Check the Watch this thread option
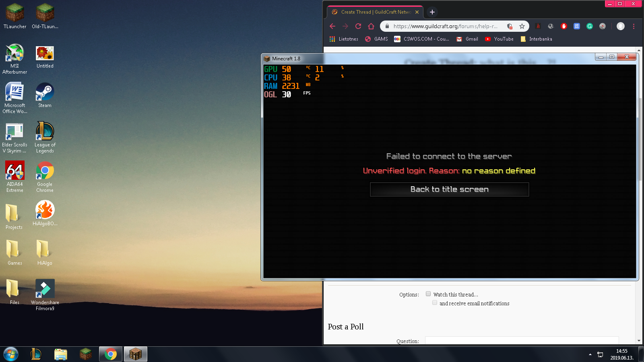This screenshot has width=644, height=362. (428, 294)
